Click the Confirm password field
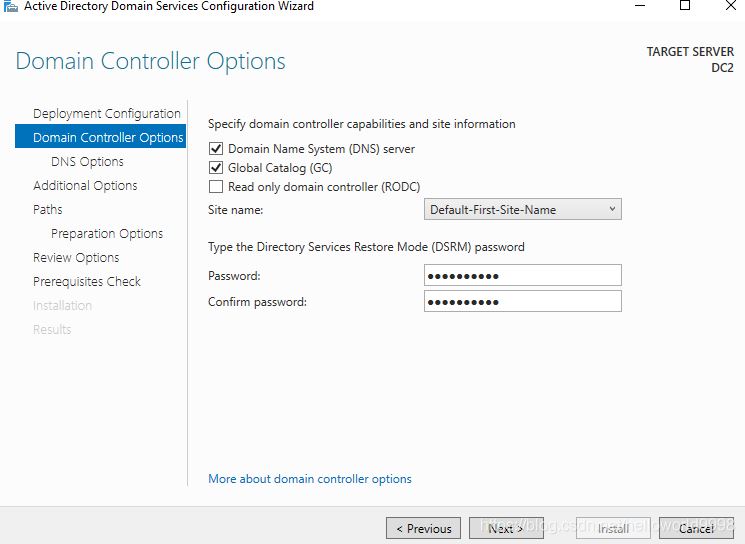The height and width of the screenshot is (544, 745). click(523, 302)
